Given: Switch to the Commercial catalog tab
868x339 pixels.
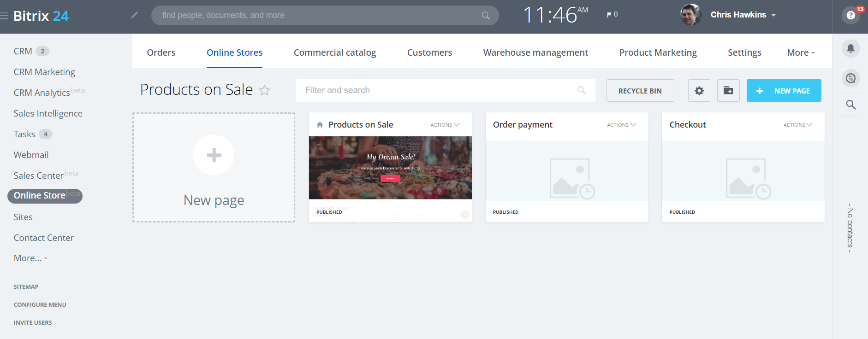Looking at the screenshot, I should (335, 53).
